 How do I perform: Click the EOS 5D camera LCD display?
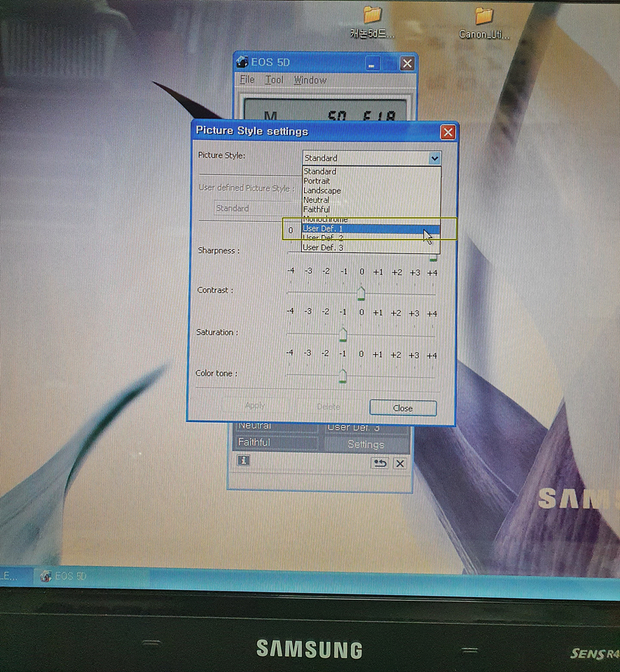[x=325, y=109]
